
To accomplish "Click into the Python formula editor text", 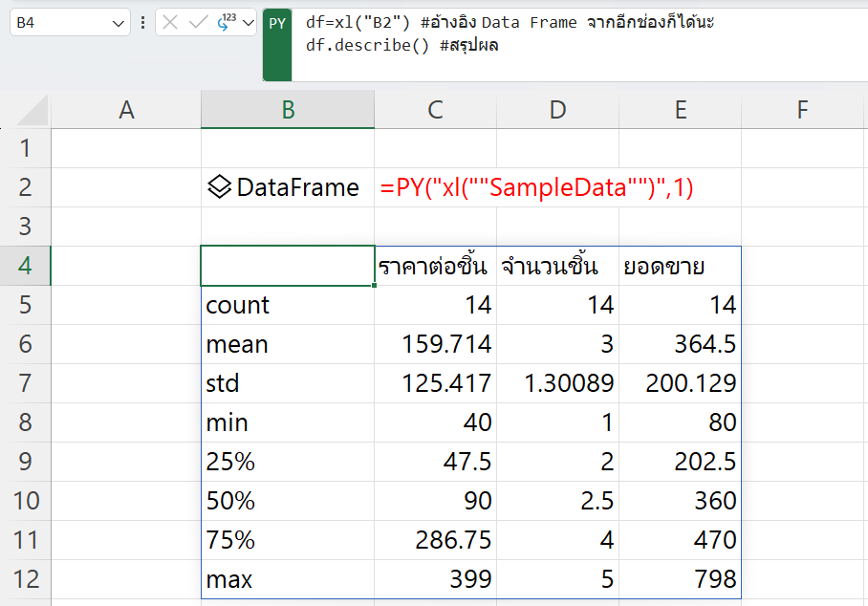I will pos(579,45).
